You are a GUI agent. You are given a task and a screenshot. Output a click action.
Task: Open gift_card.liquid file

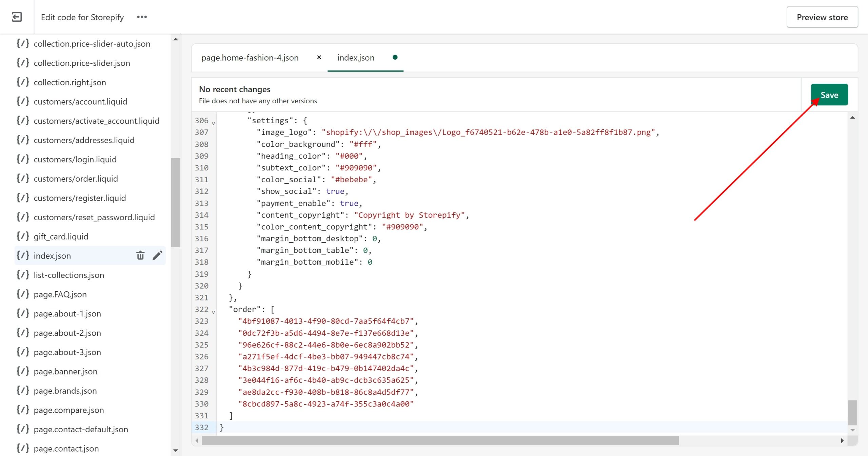click(x=61, y=236)
